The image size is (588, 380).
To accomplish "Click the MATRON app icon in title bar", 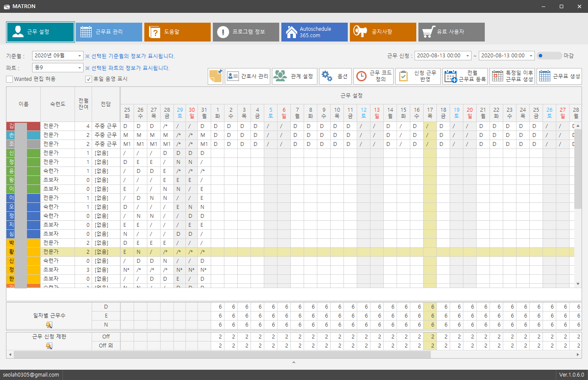I will pos(6,6).
